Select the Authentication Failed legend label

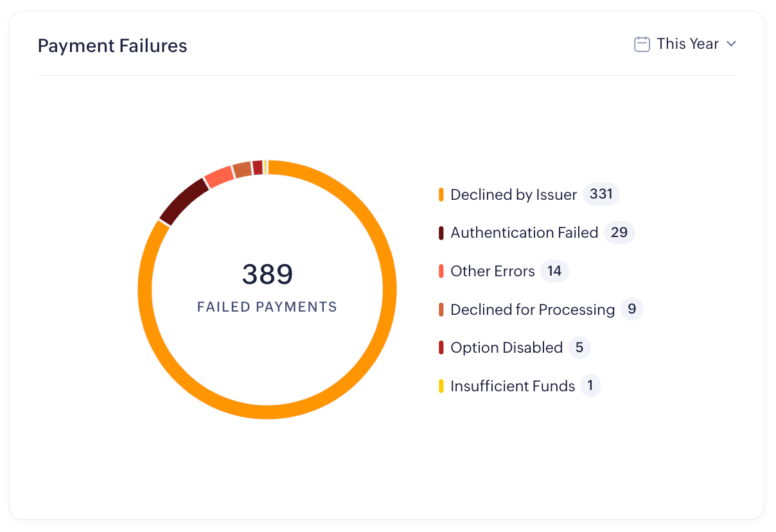pyautogui.click(x=524, y=233)
